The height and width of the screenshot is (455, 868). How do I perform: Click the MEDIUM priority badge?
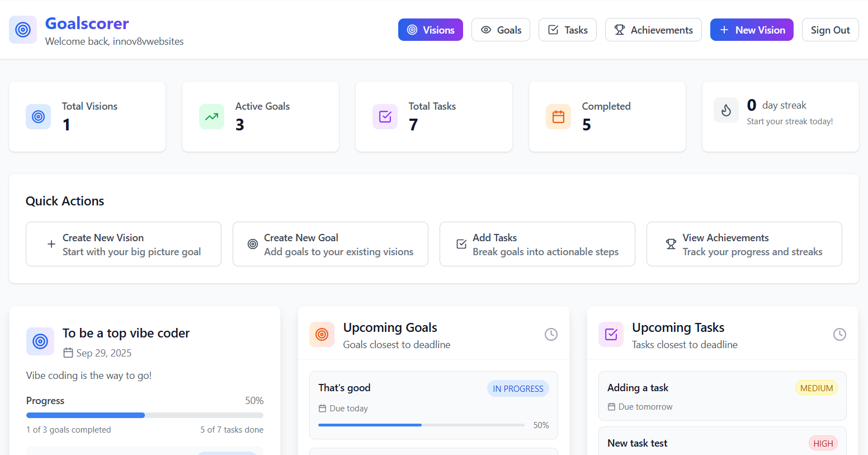[817, 388]
